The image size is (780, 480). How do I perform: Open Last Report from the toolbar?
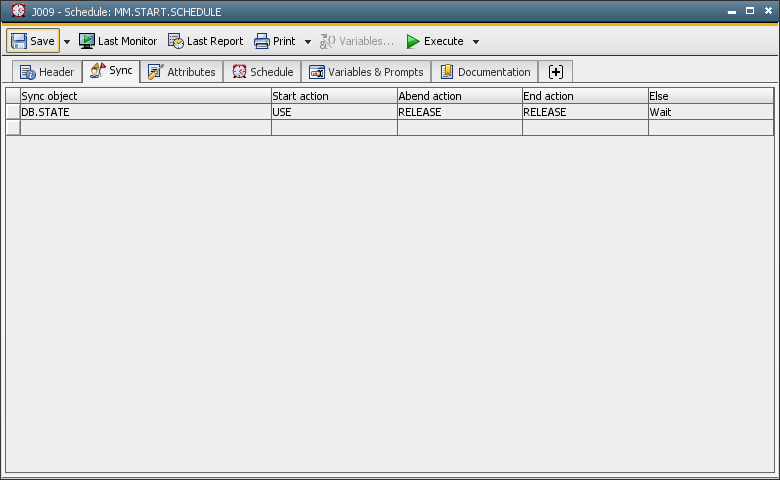coord(205,41)
